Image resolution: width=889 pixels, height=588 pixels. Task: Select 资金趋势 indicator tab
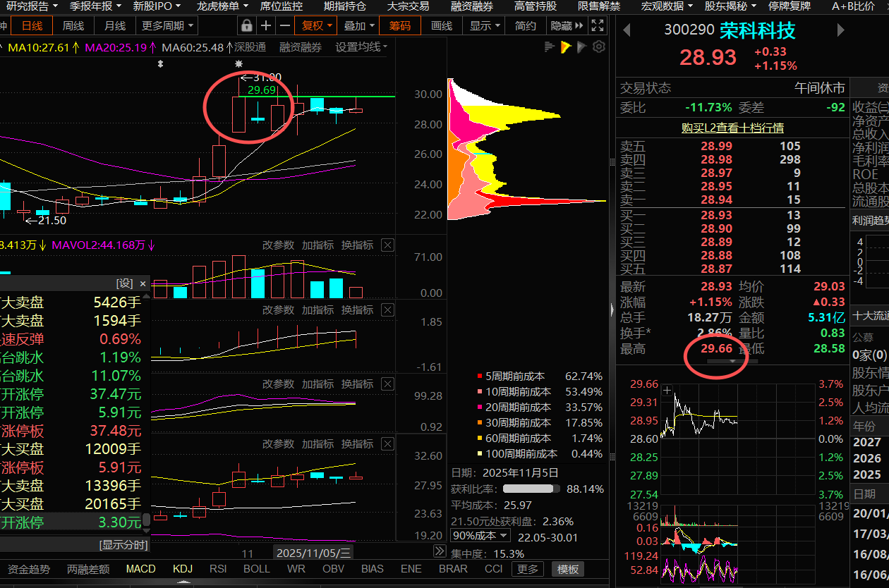tap(29, 569)
